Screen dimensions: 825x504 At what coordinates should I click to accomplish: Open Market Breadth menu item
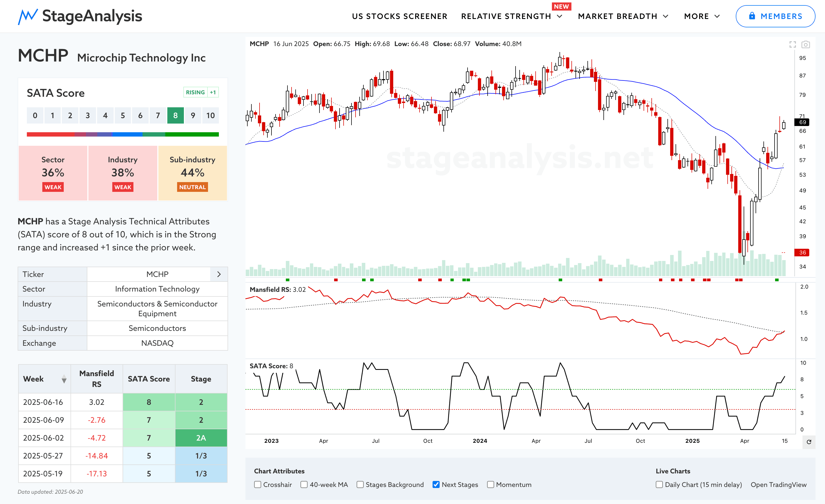[618, 16]
